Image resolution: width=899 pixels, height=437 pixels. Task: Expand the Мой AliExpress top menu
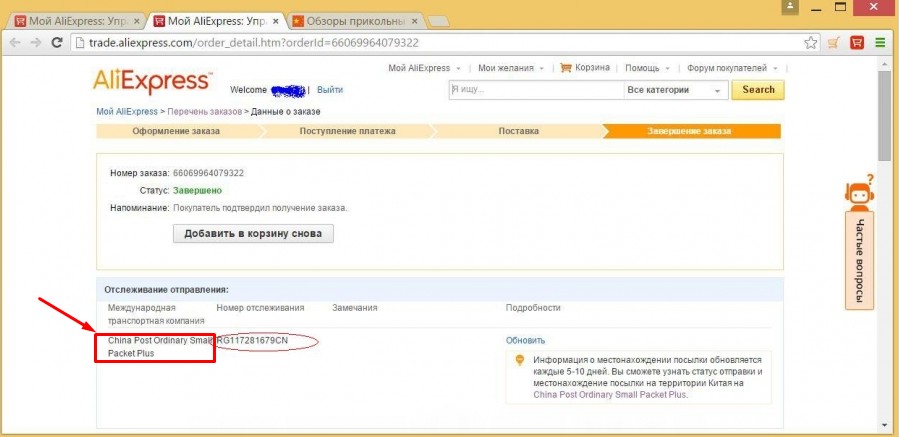(x=424, y=68)
